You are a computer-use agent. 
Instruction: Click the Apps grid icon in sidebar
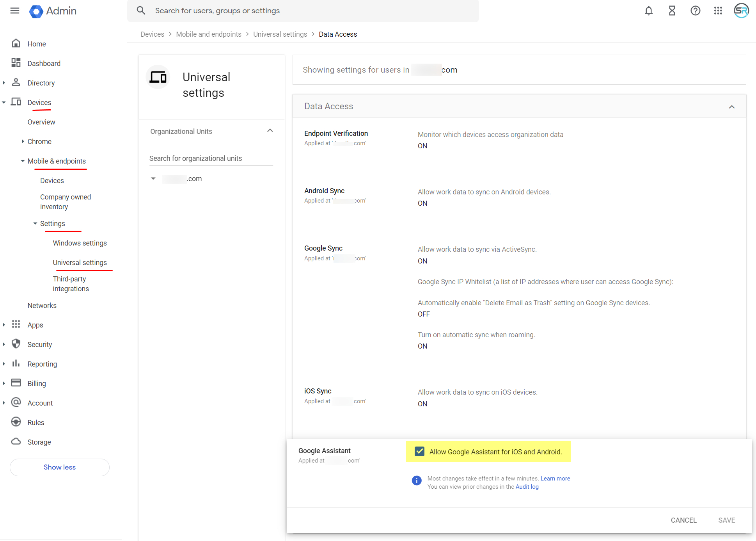tap(16, 324)
